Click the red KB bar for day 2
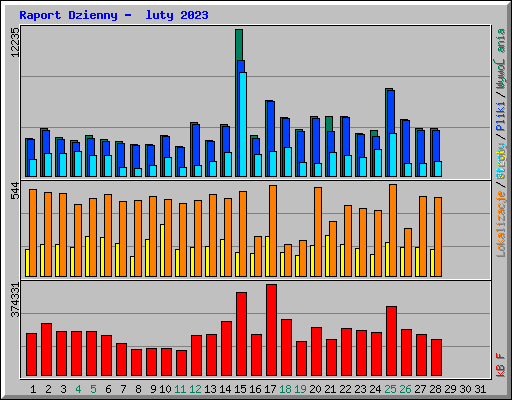Viewport: 512px width, 400px height. point(46,349)
